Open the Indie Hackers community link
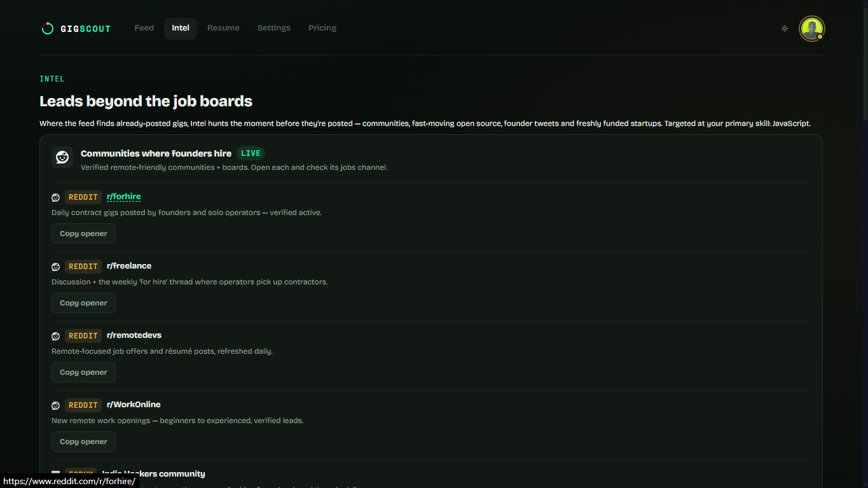 point(153,474)
